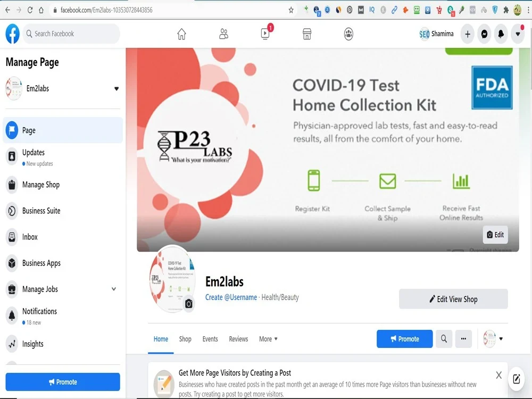Viewport: 532px width, 399px height.
Task: Click the Notifications bell icon in sidebar
Action: click(12, 315)
